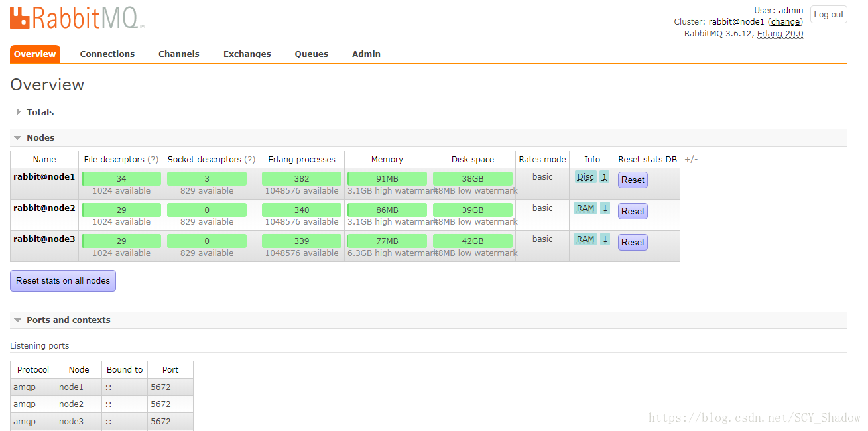Click node2 Erlang processes bar showing 340
The height and width of the screenshot is (431, 868).
(x=302, y=210)
